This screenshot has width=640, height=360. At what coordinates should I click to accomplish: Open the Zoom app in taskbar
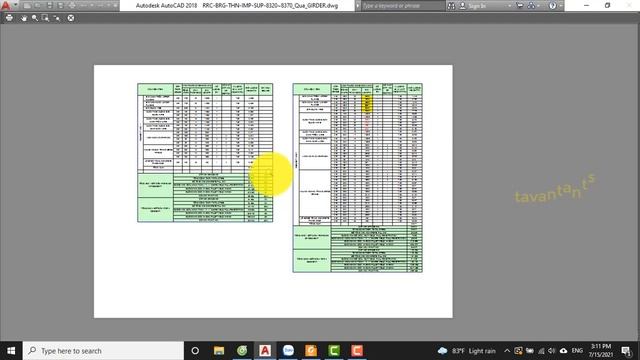point(288,351)
